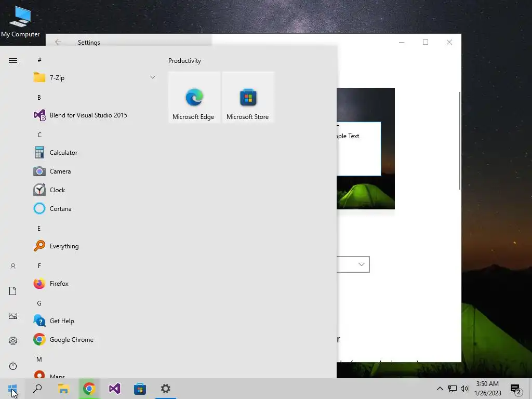
Task: Jump to the # letter header
Action: [39, 60]
